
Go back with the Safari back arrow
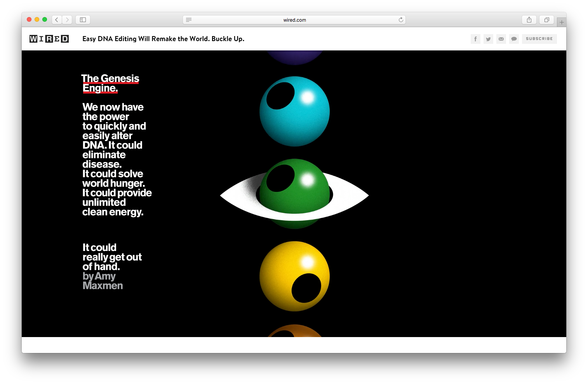57,20
